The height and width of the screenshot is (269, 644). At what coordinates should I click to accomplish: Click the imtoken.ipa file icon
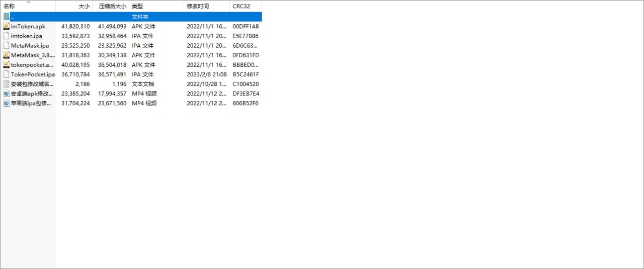click(x=6, y=36)
